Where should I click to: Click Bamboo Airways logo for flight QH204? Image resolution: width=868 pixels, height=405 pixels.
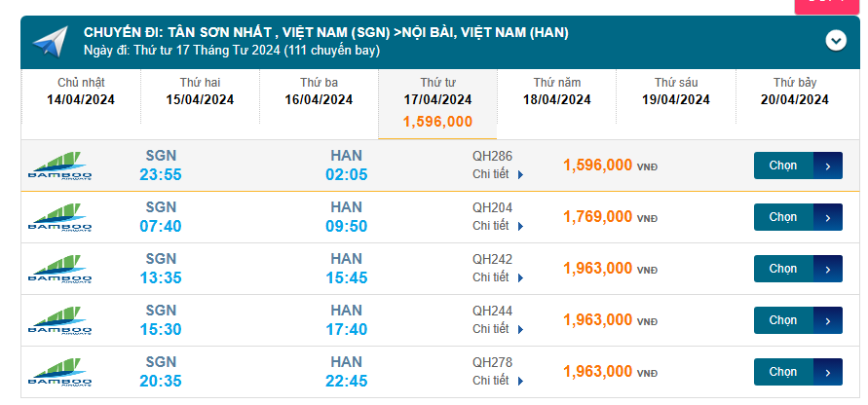pos(60,217)
